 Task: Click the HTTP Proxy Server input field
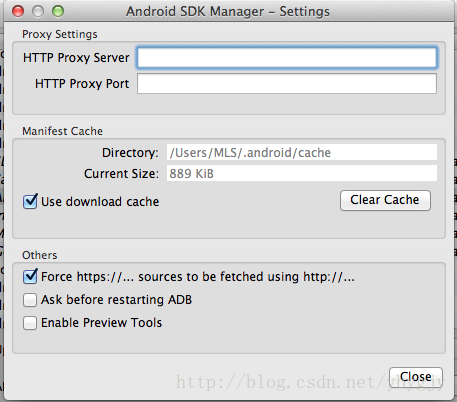point(287,58)
